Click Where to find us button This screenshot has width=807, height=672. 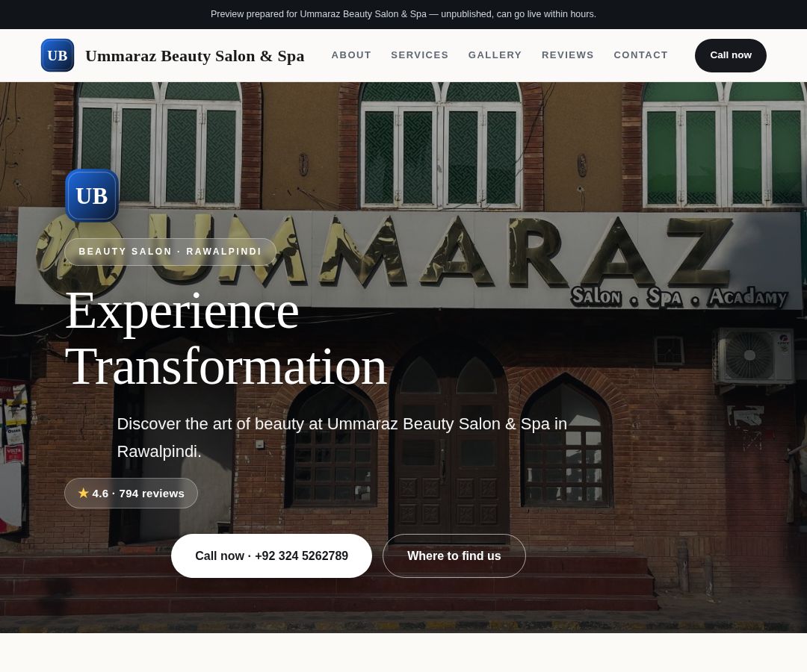tap(454, 556)
